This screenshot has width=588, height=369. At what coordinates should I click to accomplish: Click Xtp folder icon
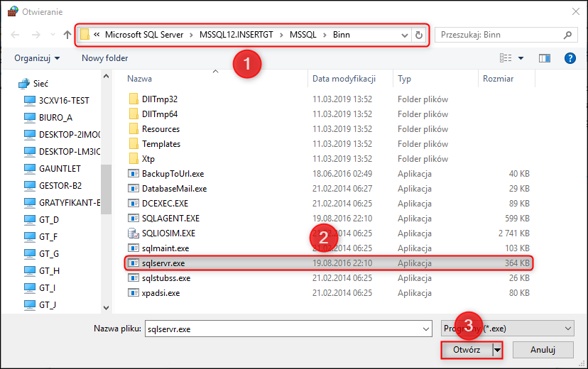tap(134, 158)
